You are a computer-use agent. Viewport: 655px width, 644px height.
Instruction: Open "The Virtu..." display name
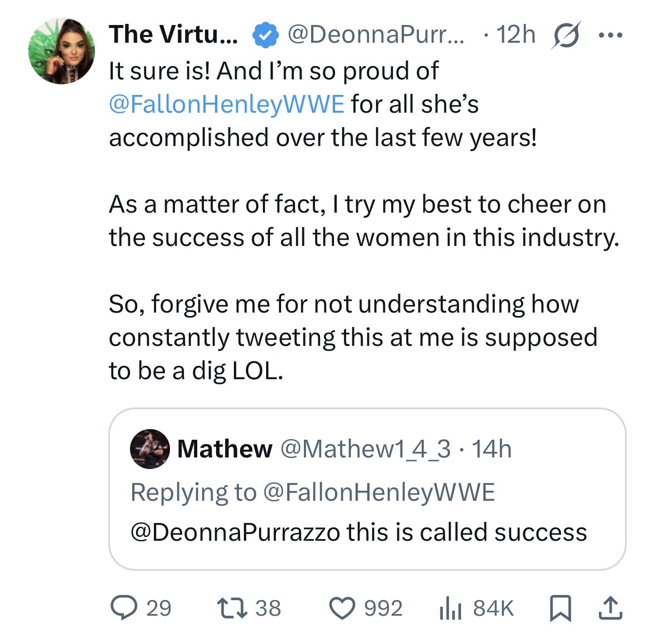[173, 34]
